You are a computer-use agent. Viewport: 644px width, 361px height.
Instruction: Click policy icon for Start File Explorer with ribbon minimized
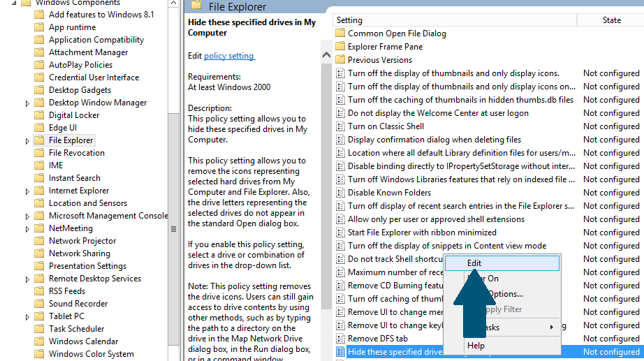tap(340, 233)
